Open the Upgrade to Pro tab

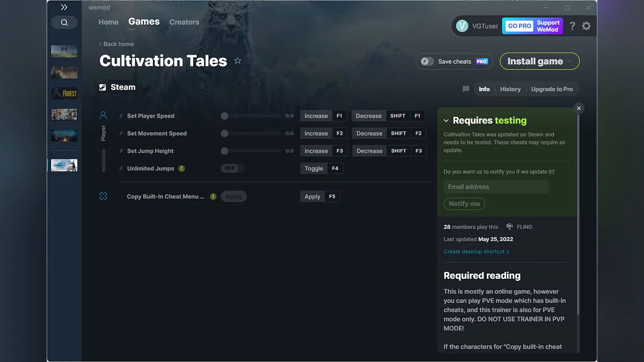[552, 89]
